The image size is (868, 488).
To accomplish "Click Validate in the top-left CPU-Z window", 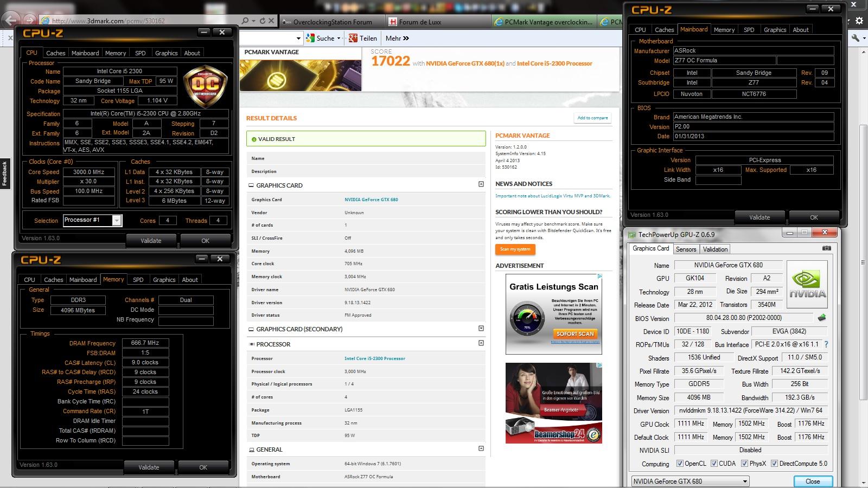I will [x=151, y=241].
